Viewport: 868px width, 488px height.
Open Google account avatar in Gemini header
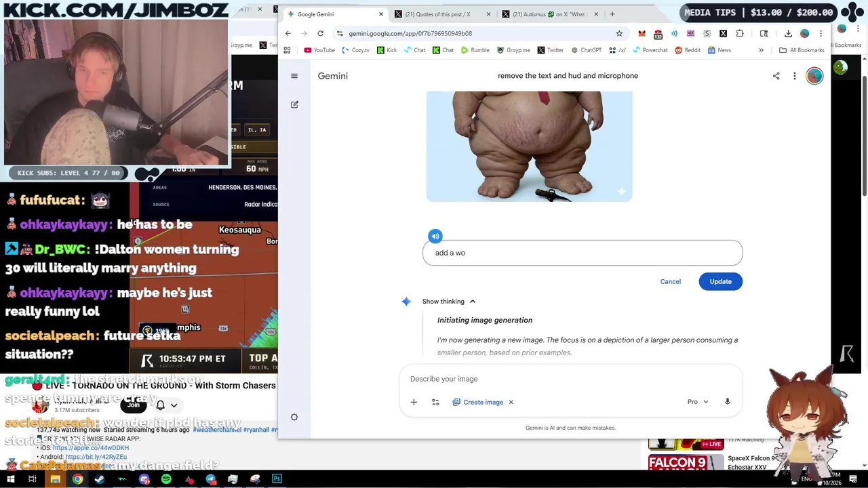click(814, 76)
